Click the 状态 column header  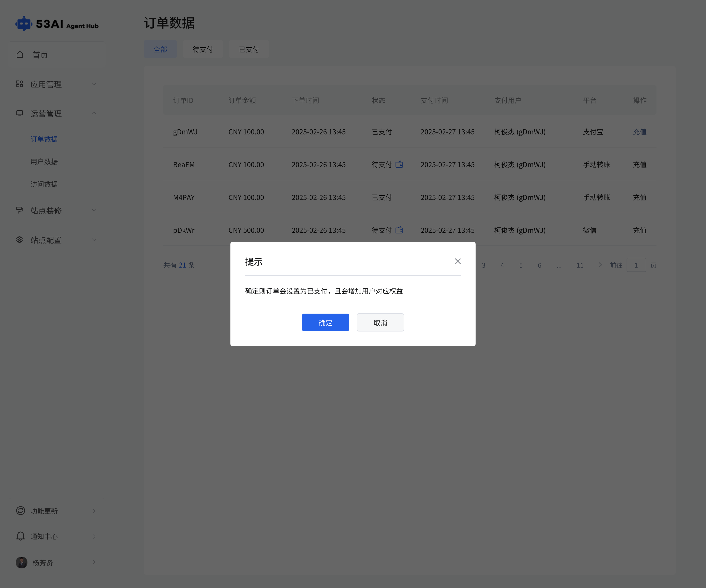378,100
